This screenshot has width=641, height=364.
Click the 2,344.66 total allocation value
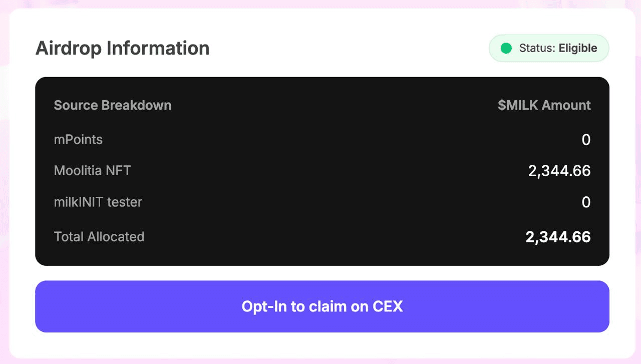click(558, 236)
